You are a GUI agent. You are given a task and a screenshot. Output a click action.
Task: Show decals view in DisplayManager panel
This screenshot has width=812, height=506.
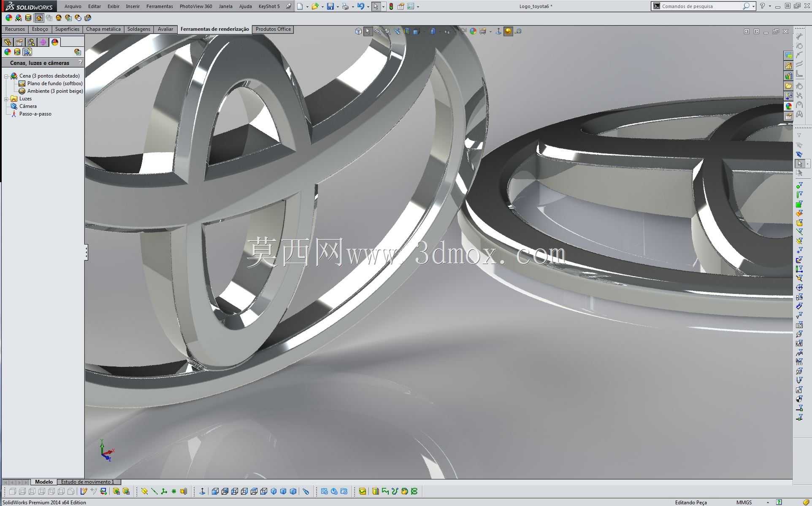tap(17, 52)
